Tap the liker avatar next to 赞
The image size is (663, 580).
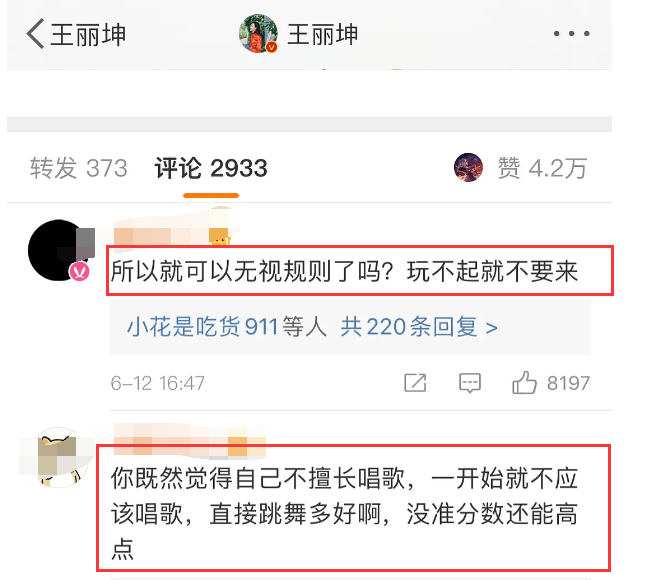[468, 167]
